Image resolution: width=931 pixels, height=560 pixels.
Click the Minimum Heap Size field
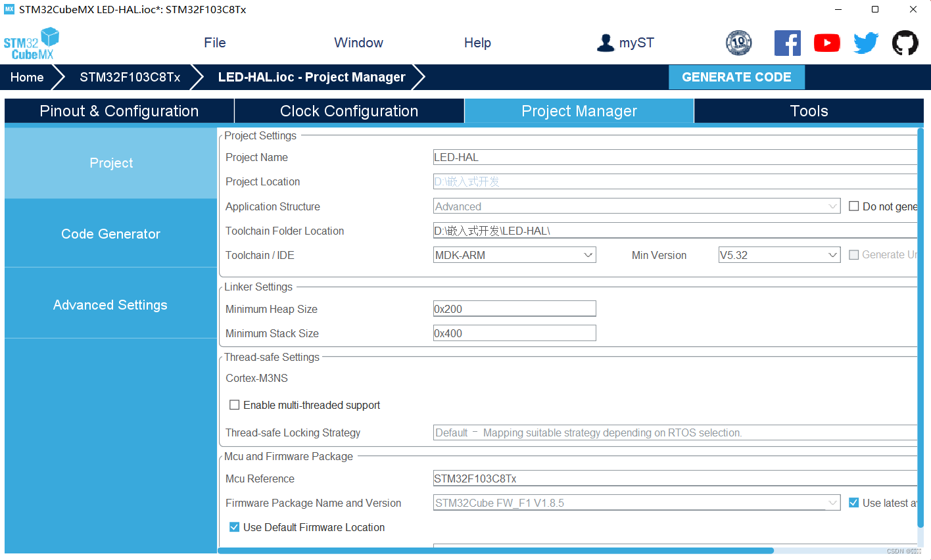[514, 309]
